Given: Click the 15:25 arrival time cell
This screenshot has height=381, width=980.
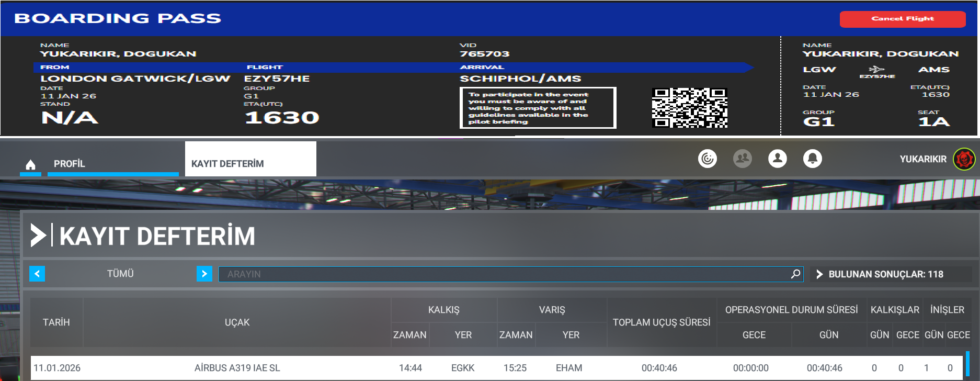Looking at the screenshot, I should click(x=515, y=368).
